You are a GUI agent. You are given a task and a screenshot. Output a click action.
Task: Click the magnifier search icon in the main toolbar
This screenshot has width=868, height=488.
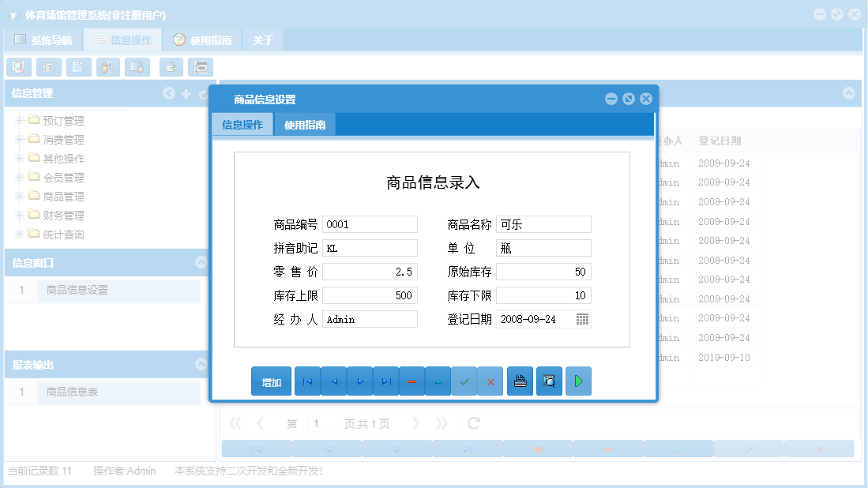pos(17,66)
